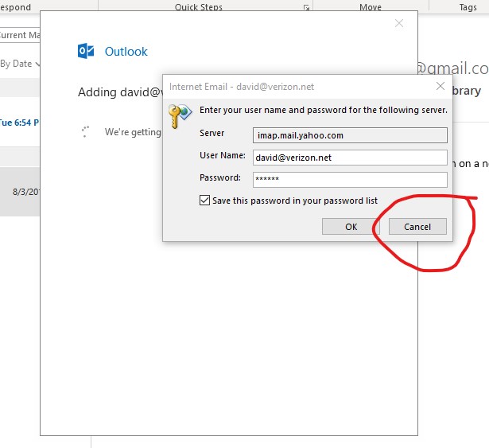Image resolution: width=489 pixels, height=448 pixels.
Task: Click the Server field showing imap.mail.yahoo.com
Action: click(x=350, y=135)
